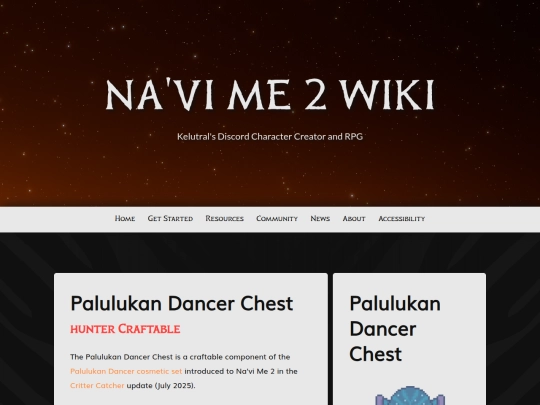The width and height of the screenshot is (540, 405).
Task: Go to the News page
Action: coord(320,218)
